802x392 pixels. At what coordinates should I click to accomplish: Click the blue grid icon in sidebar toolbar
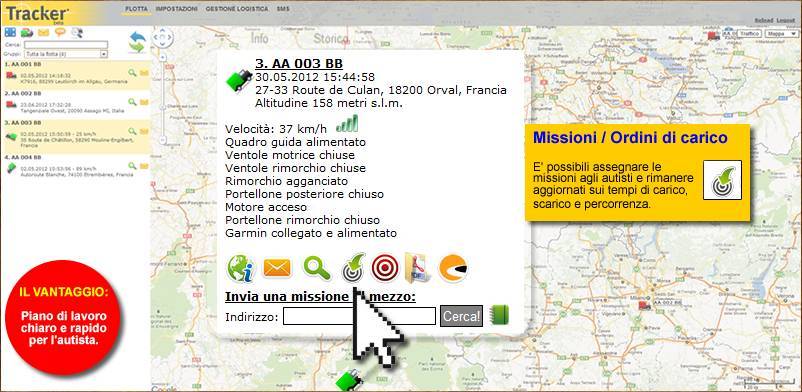pyautogui.click(x=10, y=32)
